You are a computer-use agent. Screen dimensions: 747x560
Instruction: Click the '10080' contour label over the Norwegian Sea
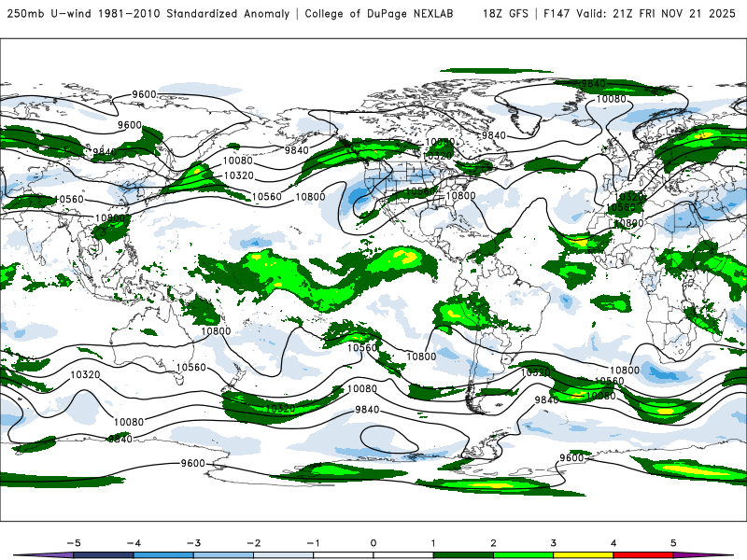[612, 99]
